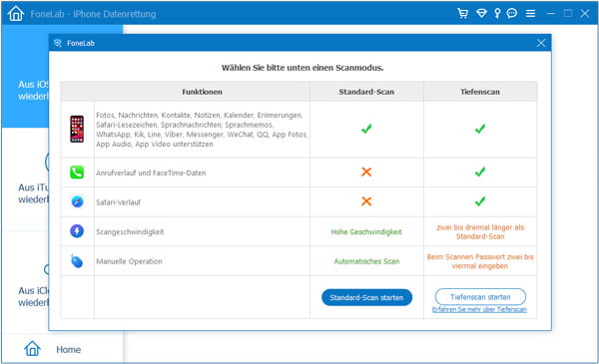
Task: Click the green phone call history icon
Action: pyautogui.click(x=77, y=173)
